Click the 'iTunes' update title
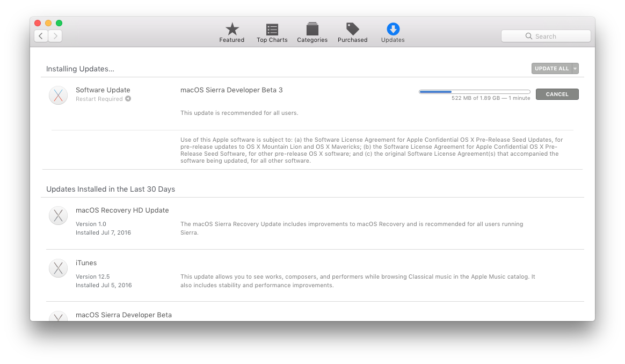Viewport: 625px width, 364px height. tap(86, 263)
